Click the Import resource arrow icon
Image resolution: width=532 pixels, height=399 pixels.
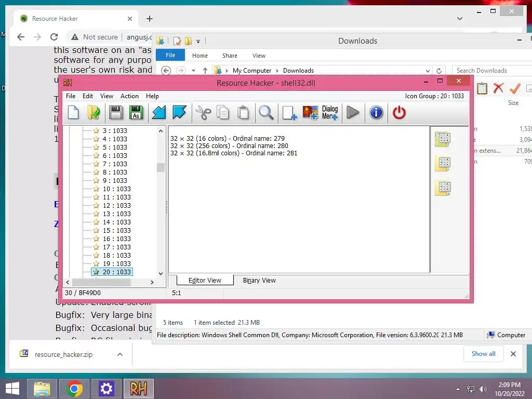(159, 113)
